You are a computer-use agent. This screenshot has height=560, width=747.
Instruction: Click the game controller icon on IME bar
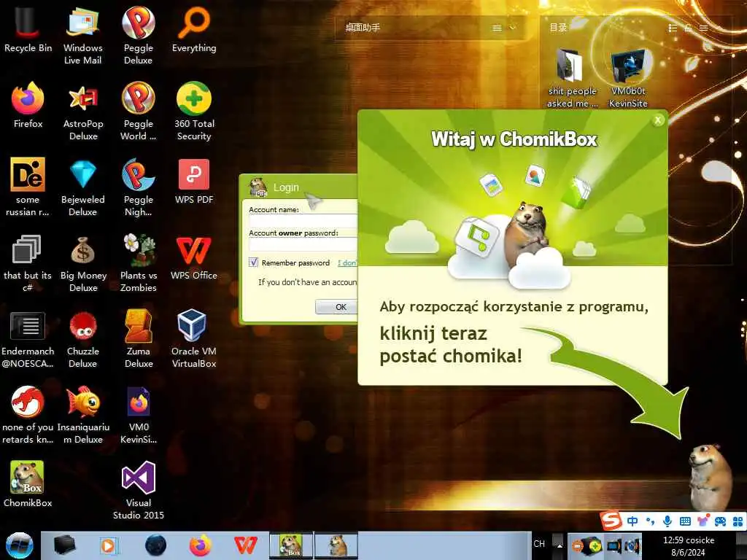tap(720, 521)
